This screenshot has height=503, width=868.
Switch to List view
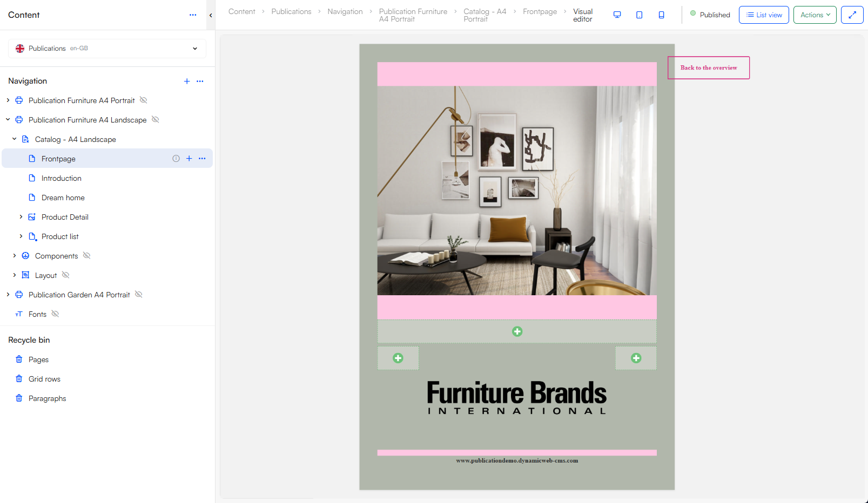764,15
